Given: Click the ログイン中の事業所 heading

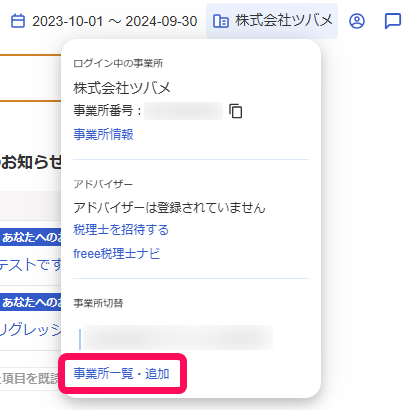Looking at the screenshot, I should click(118, 63).
